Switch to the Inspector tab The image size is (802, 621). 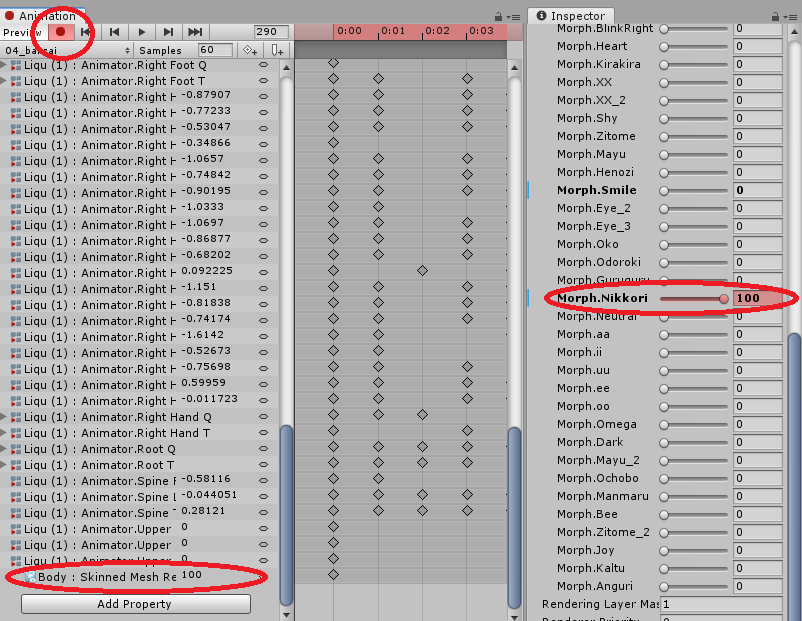pyautogui.click(x=570, y=16)
